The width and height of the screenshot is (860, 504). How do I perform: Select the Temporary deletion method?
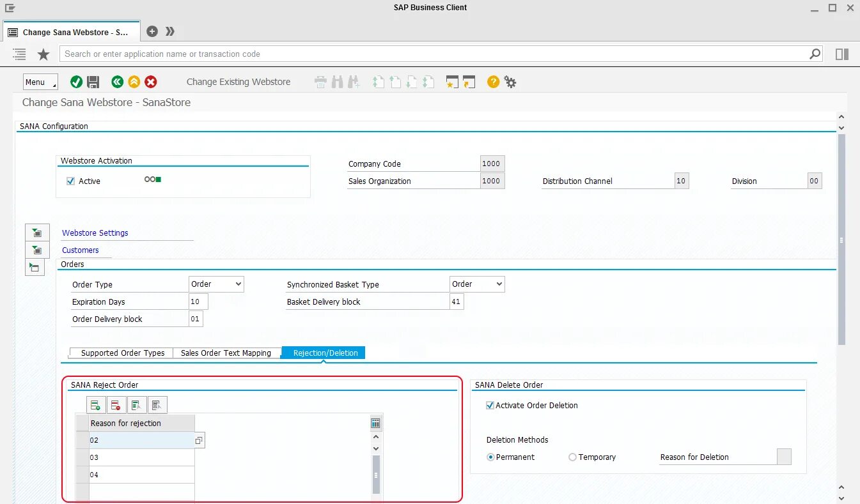[572, 457]
